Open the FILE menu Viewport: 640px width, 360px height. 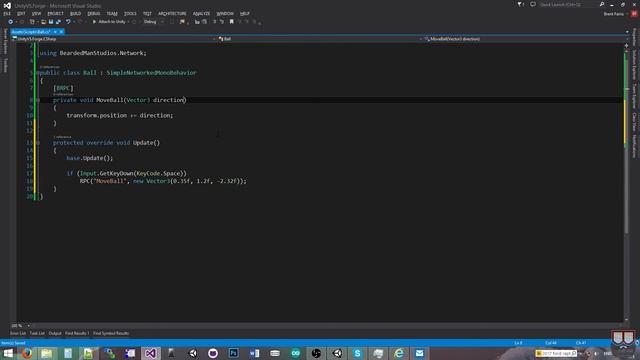7,13
